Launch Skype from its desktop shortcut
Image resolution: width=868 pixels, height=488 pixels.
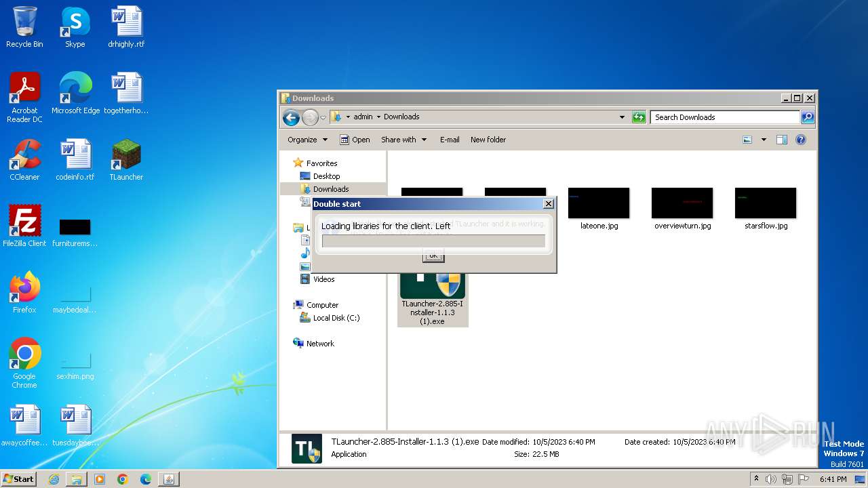[x=75, y=27]
